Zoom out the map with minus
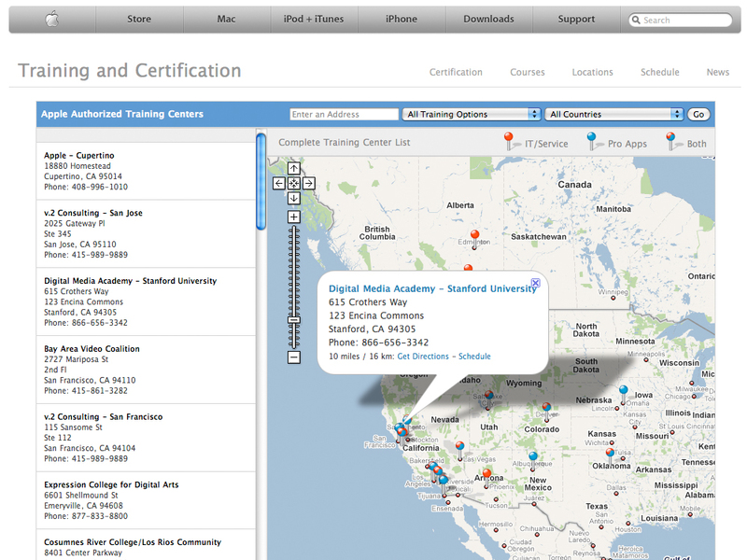The height and width of the screenshot is (560, 747). point(294,357)
